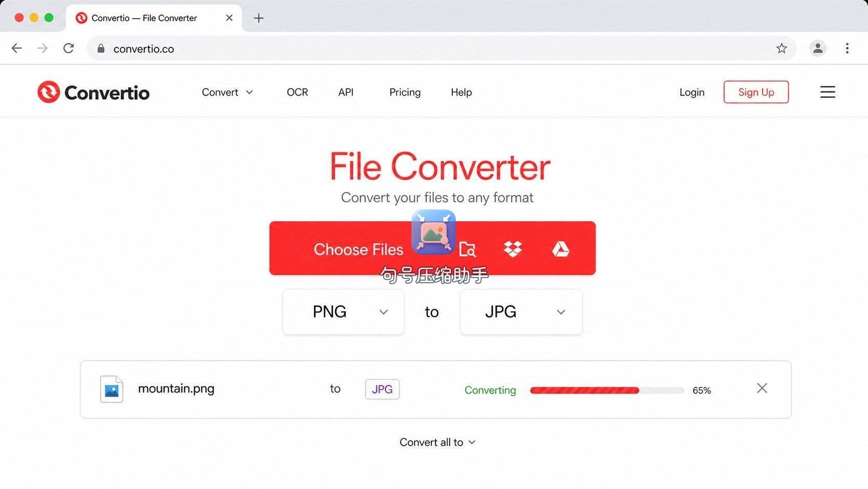Click the Convert your files to any format subtitle
The height and width of the screenshot is (489, 868).
pos(437,197)
